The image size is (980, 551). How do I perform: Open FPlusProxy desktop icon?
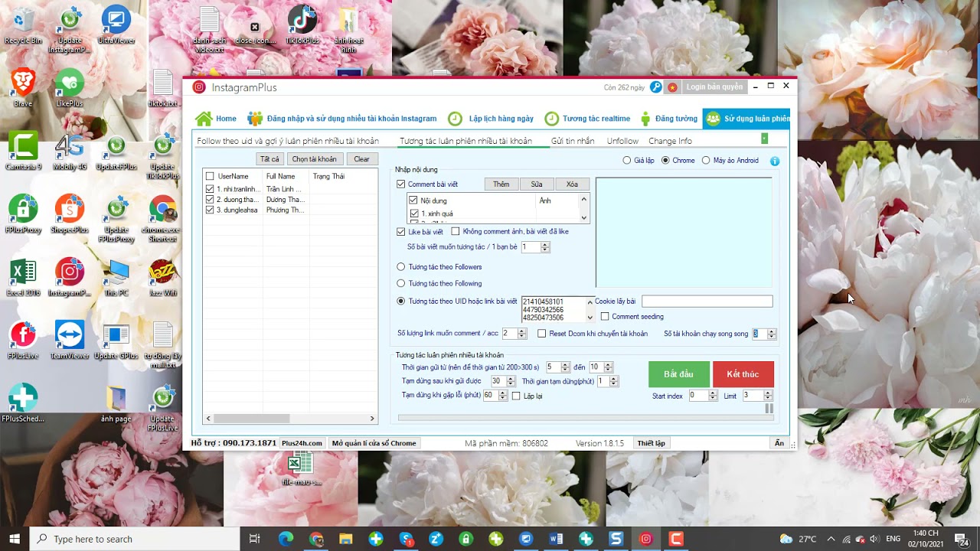tap(23, 214)
